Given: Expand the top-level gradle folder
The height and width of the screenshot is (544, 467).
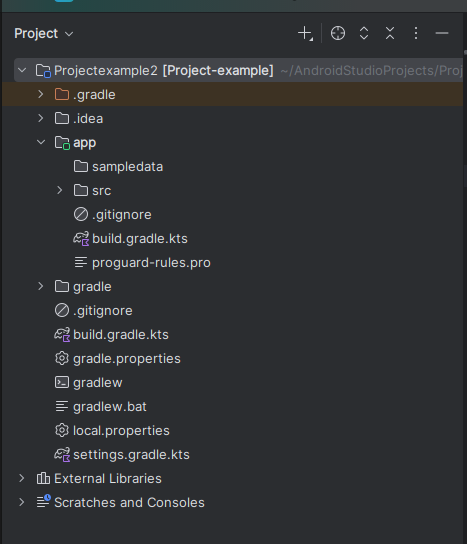Looking at the screenshot, I should (x=41, y=286).
